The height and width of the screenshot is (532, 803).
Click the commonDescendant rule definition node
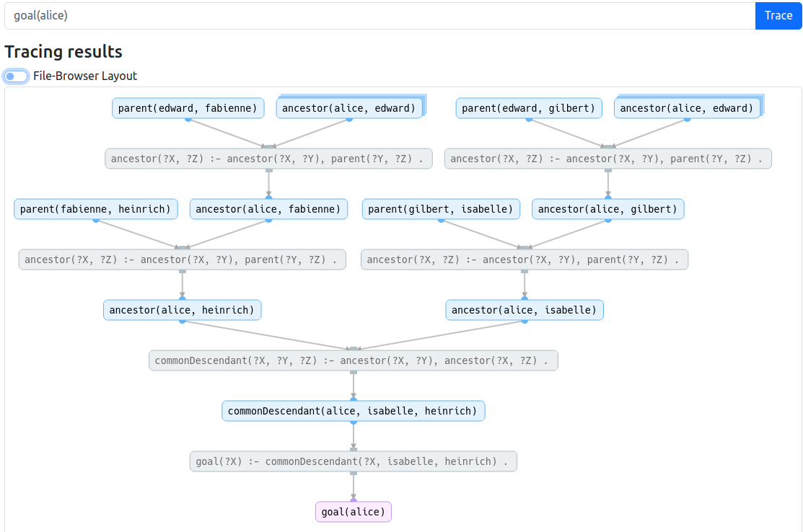click(354, 360)
